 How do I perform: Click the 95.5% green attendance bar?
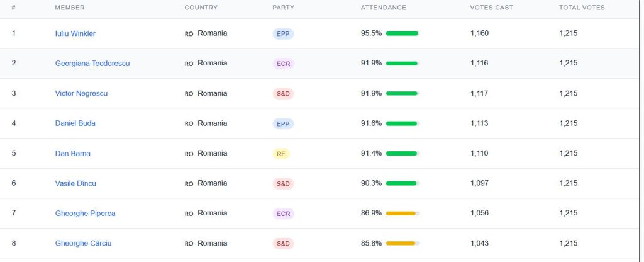click(x=402, y=33)
